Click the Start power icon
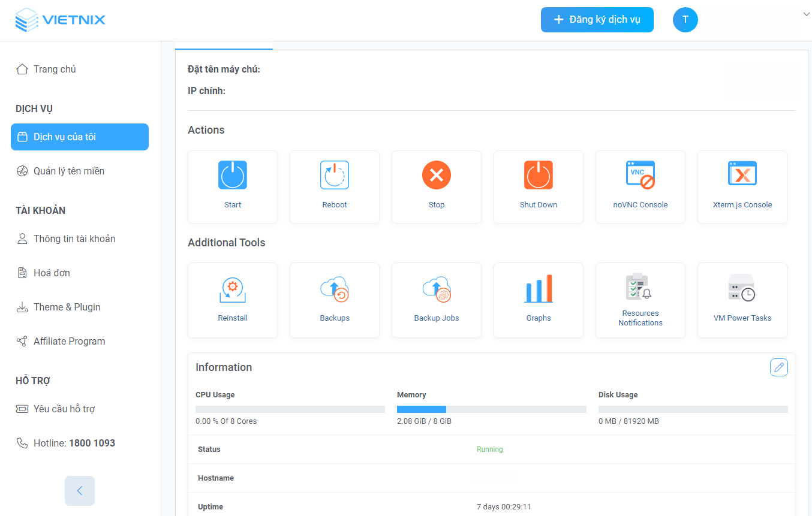The image size is (812, 516). (x=233, y=176)
